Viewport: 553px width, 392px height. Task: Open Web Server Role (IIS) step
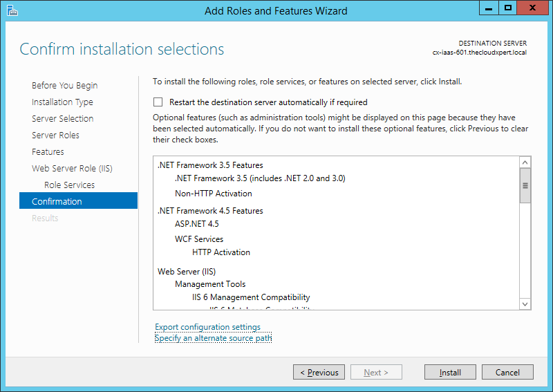pos(72,169)
